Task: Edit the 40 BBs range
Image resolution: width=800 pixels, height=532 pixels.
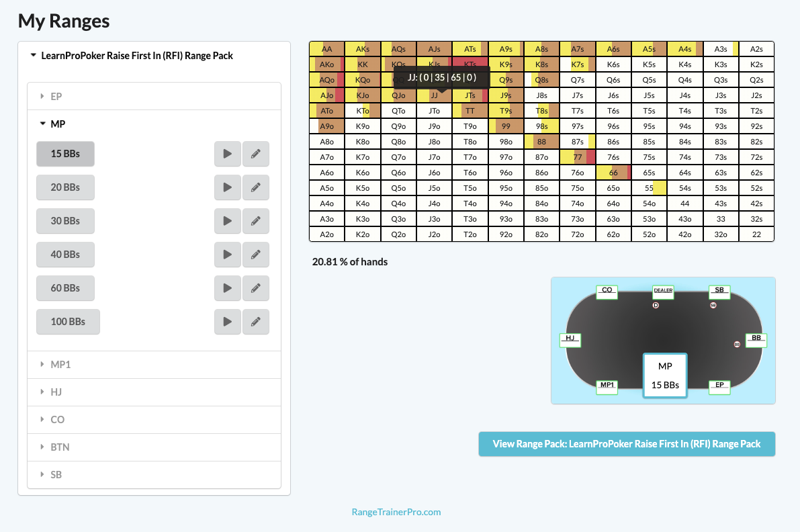Action: click(x=256, y=255)
